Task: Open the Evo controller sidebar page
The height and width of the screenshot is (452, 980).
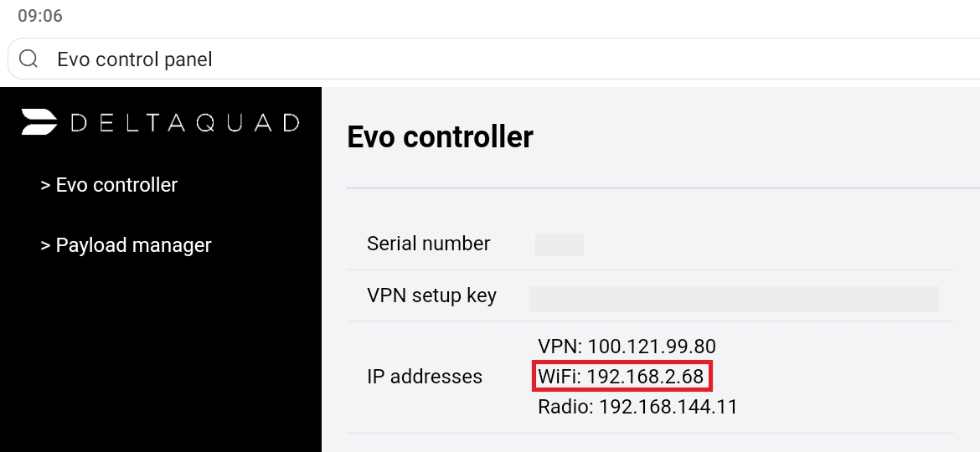Action: (x=116, y=185)
